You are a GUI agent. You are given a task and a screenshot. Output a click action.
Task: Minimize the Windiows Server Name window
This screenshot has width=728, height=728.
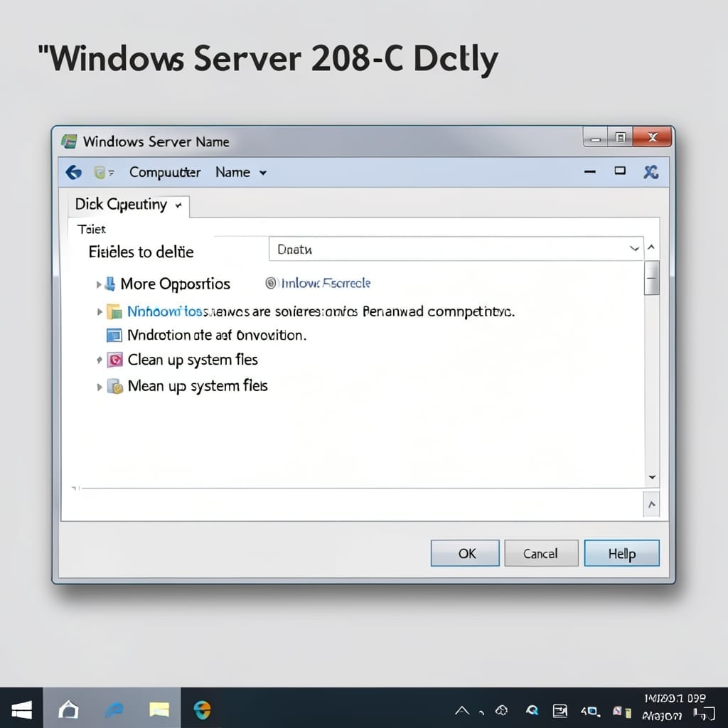595,138
